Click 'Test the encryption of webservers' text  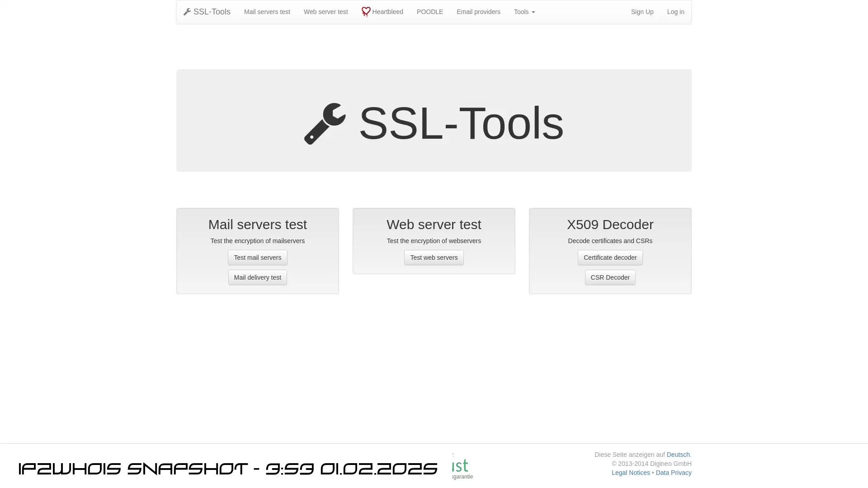tap(434, 241)
